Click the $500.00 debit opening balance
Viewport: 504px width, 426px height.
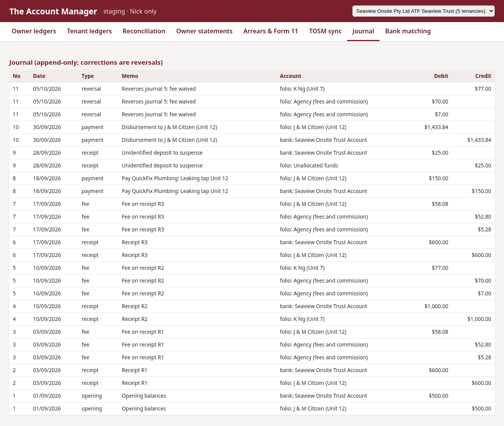pos(438,396)
